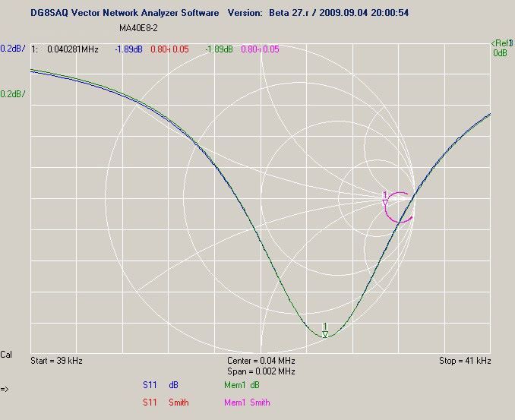This screenshot has height=420, width=515.
Task: Click the magenta marker 1 on Smith chart
Action: click(x=385, y=199)
